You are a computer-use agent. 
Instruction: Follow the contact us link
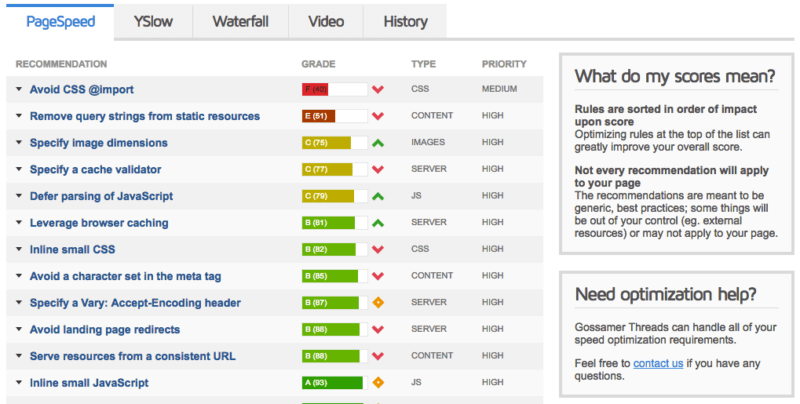click(x=658, y=363)
